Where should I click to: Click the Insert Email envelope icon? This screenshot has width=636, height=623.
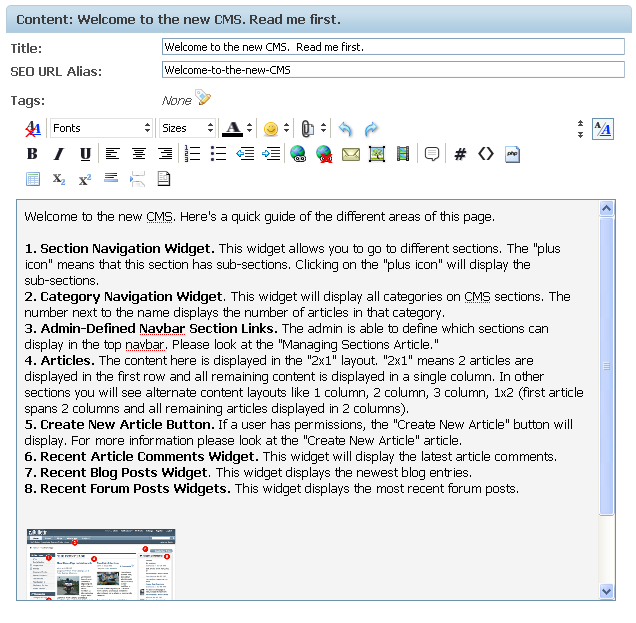tap(350, 154)
